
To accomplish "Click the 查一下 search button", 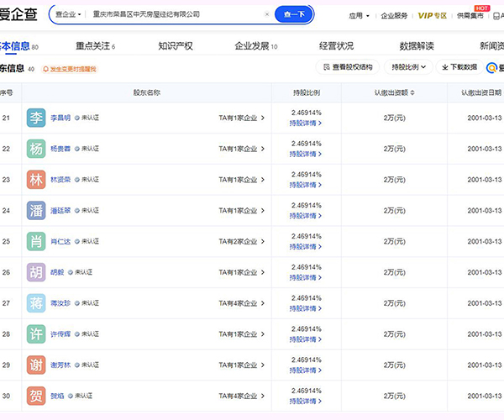I will 295,14.
